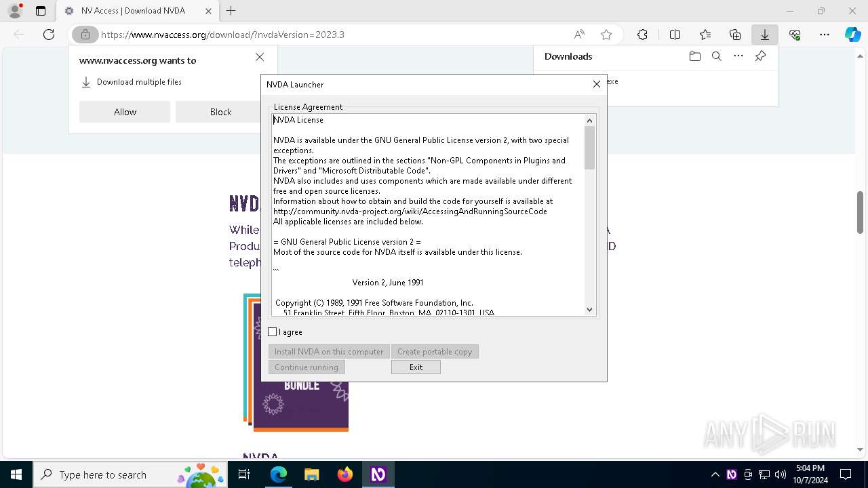Click the productivity bundle image
The width and height of the screenshot is (868, 488).
click(x=296, y=362)
